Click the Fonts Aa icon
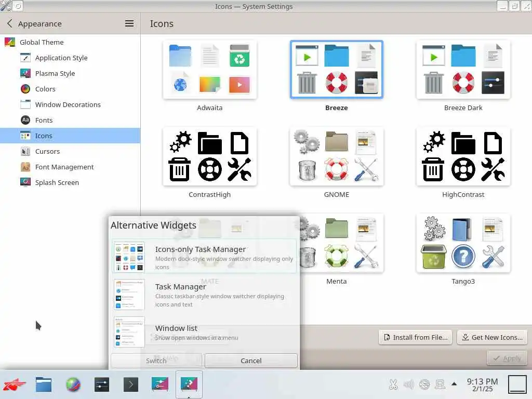Screen dimensions: 532x399 tap(25, 120)
